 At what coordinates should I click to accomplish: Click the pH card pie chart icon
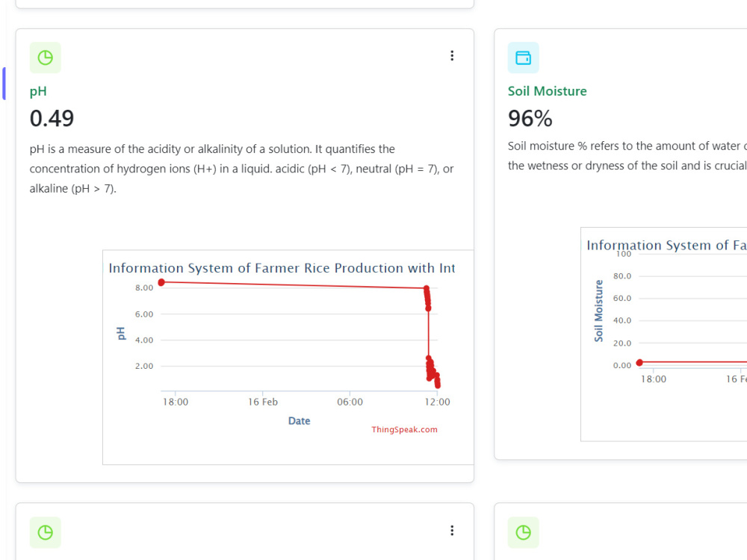pyautogui.click(x=46, y=57)
